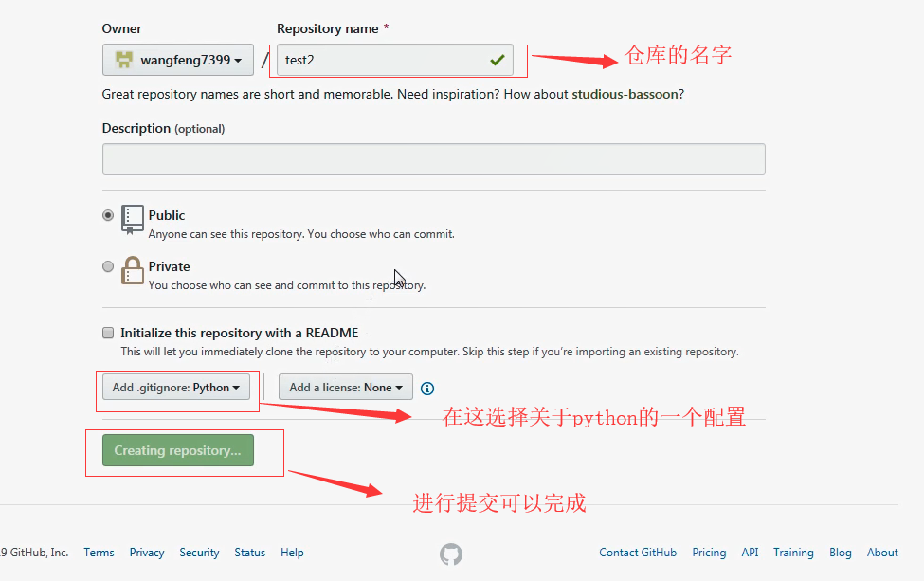Open the Training footer link
This screenshot has height=581, width=924.
[x=793, y=553]
